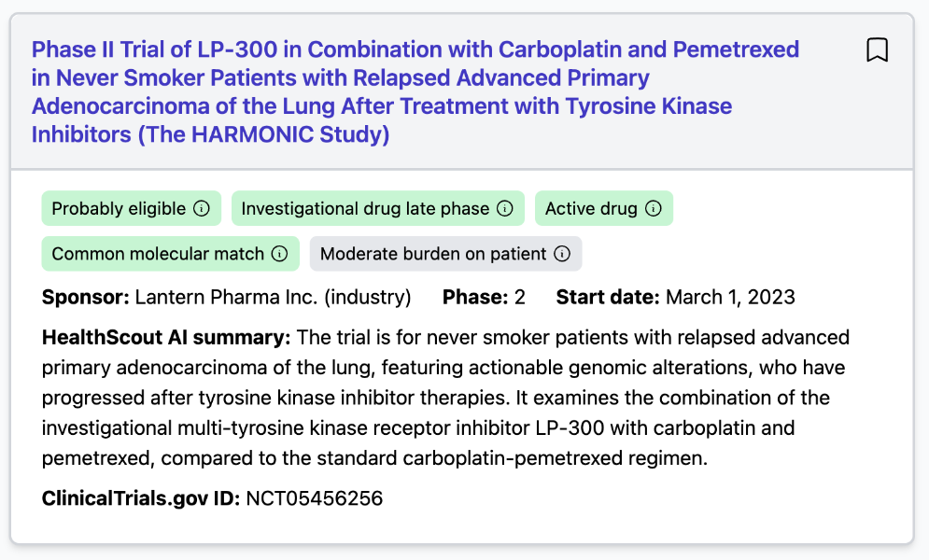Click the March 1, 2023 start date
929x560 pixels.
tap(730, 298)
